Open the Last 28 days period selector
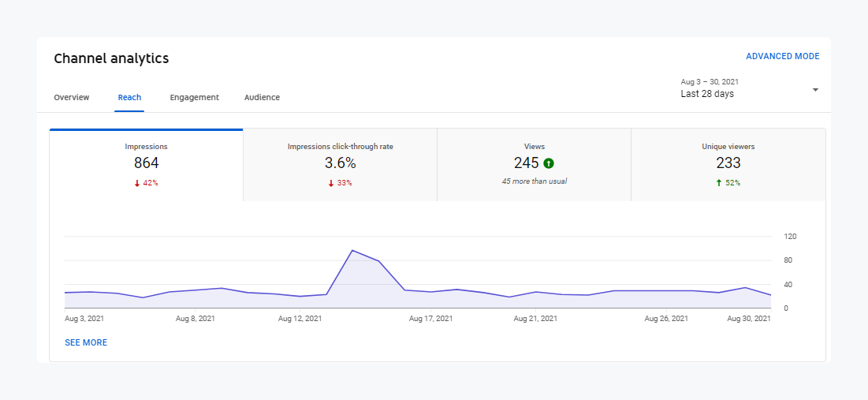868x400 pixels. (x=707, y=94)
